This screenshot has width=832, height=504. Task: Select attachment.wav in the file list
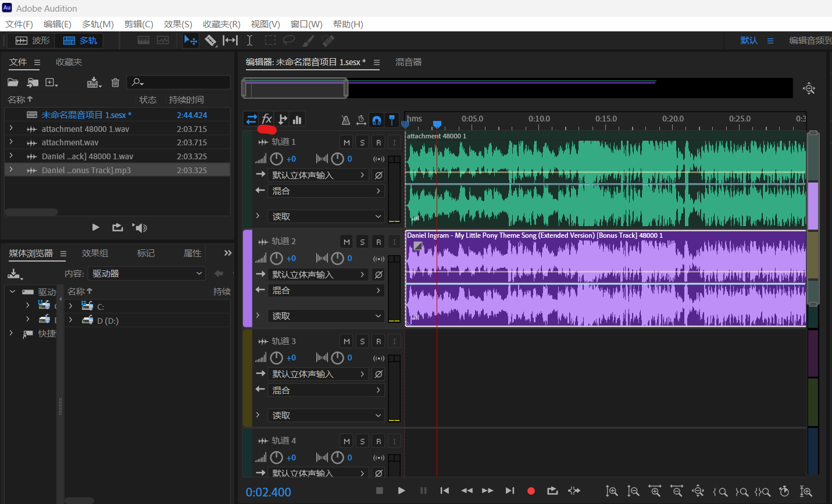point(70,142)
